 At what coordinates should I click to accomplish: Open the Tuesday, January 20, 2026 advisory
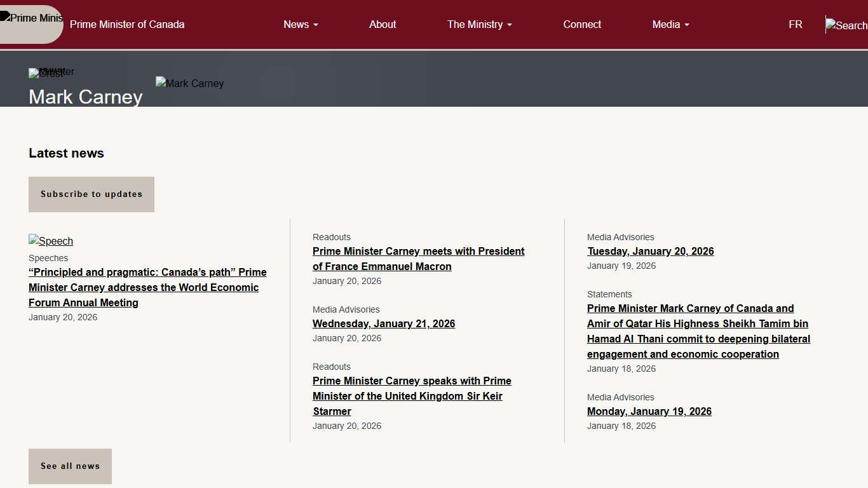pyautogui.click(x=650, y=251)
